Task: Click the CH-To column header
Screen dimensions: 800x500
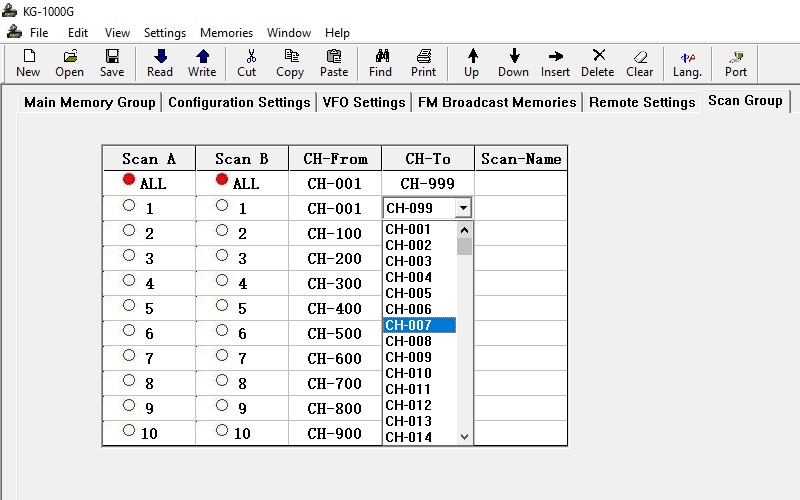Action: (428, 159)
